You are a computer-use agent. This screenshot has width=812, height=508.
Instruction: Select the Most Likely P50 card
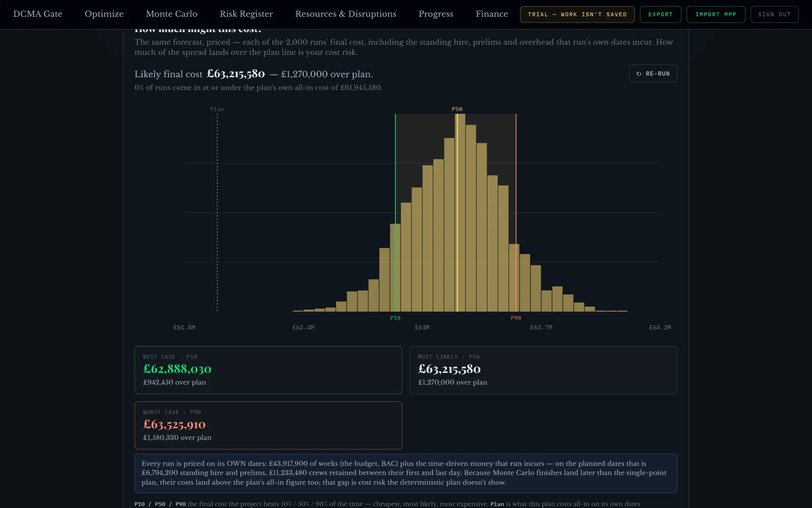[x=543, y=370]
